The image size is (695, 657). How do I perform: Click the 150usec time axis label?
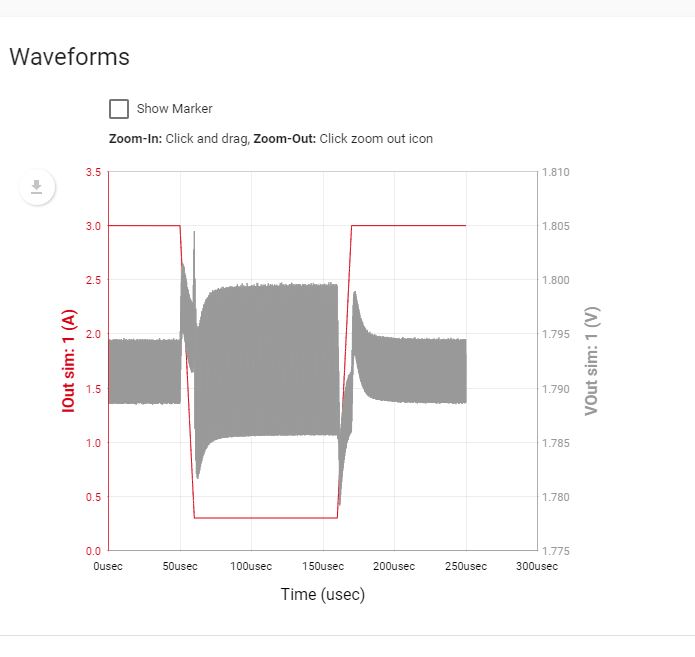[x=322, y=566]
